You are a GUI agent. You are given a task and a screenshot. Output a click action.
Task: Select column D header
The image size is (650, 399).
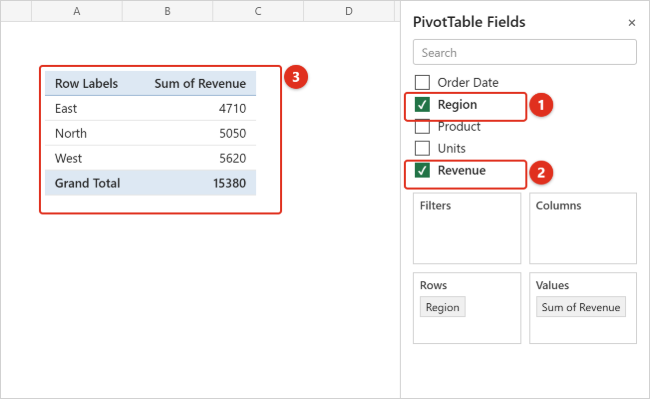tap(349, 11)
